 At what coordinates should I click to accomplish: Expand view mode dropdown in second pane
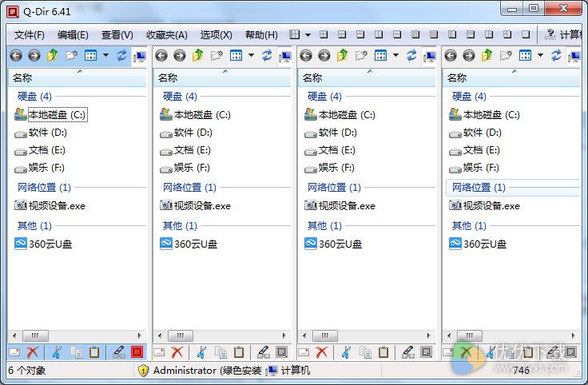(x=251, y=55)
